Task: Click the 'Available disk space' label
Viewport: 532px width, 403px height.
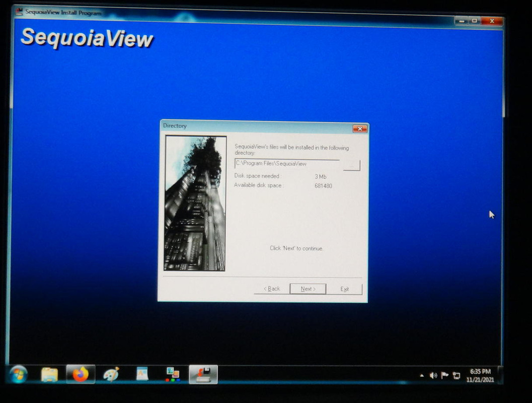Action: 259,185
